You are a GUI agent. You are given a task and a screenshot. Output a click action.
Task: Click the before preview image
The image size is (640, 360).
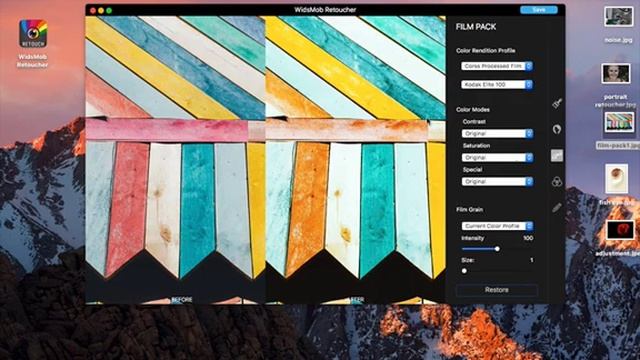point(176,160)
